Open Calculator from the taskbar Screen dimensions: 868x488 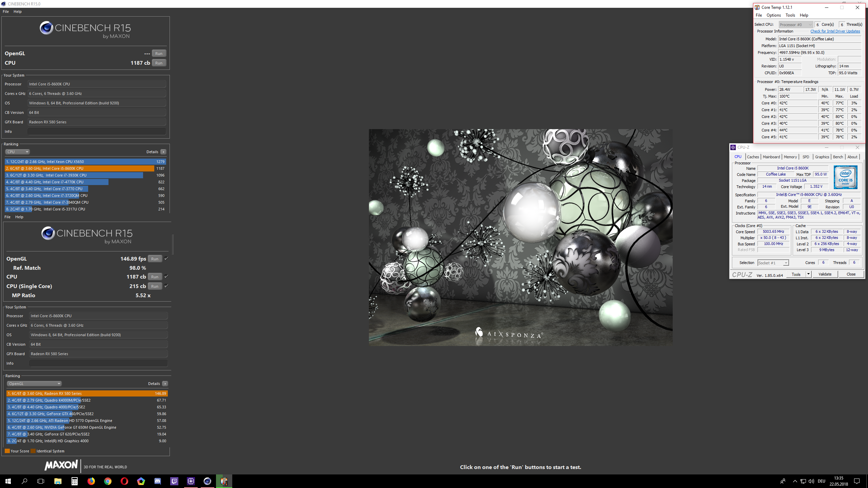click(75, 481)
